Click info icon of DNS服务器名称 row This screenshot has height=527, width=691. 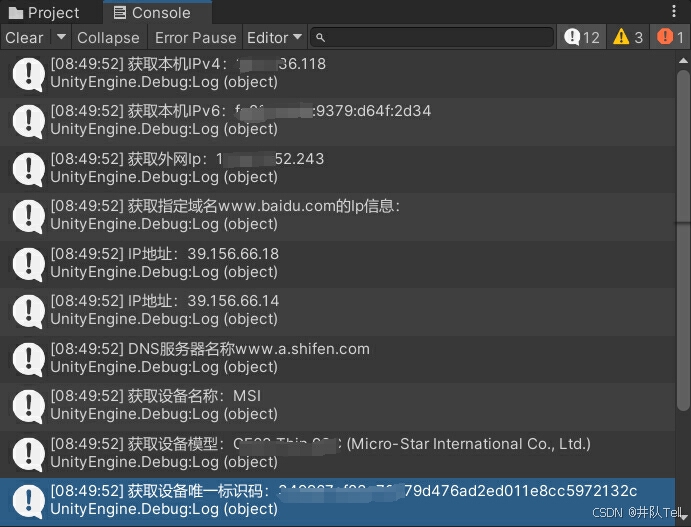pyautogui.click(x=29, y=359)
